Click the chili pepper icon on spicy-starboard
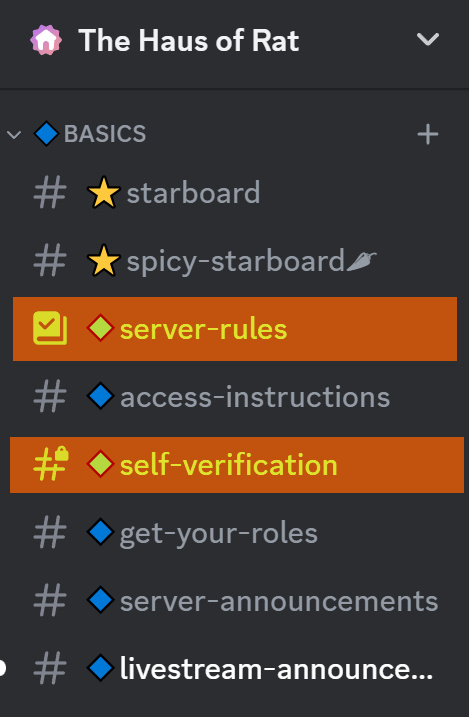The image size is (469, 717). tap(362, 261)
